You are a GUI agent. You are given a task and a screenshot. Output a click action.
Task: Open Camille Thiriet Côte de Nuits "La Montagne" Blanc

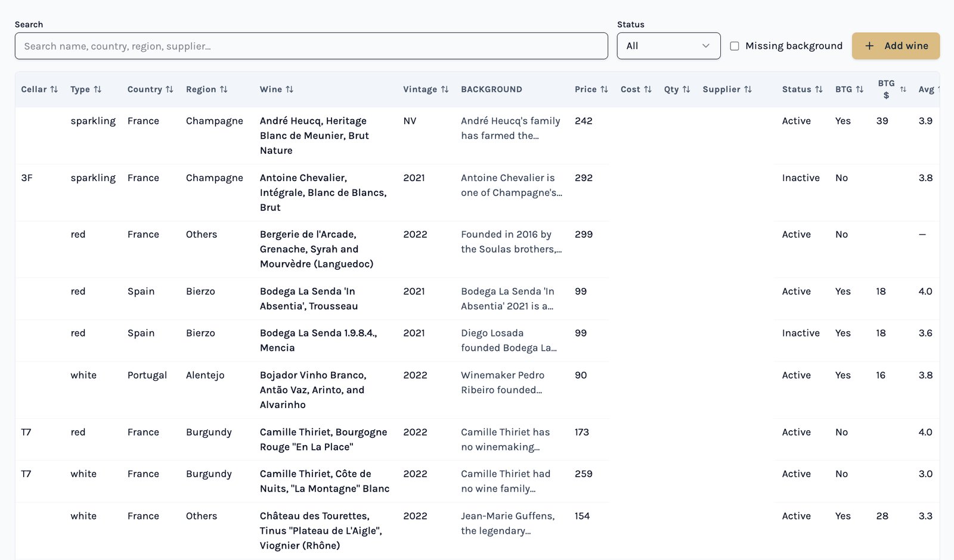[x=325, y=481]
